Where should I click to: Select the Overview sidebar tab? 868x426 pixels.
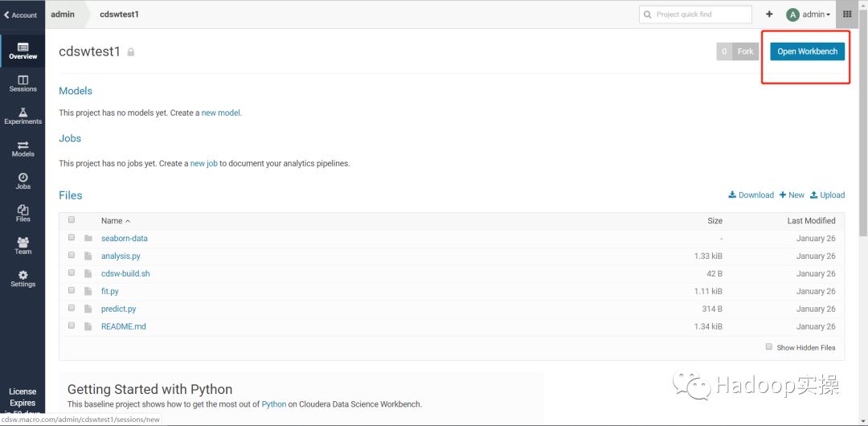[x=23, y=51]
